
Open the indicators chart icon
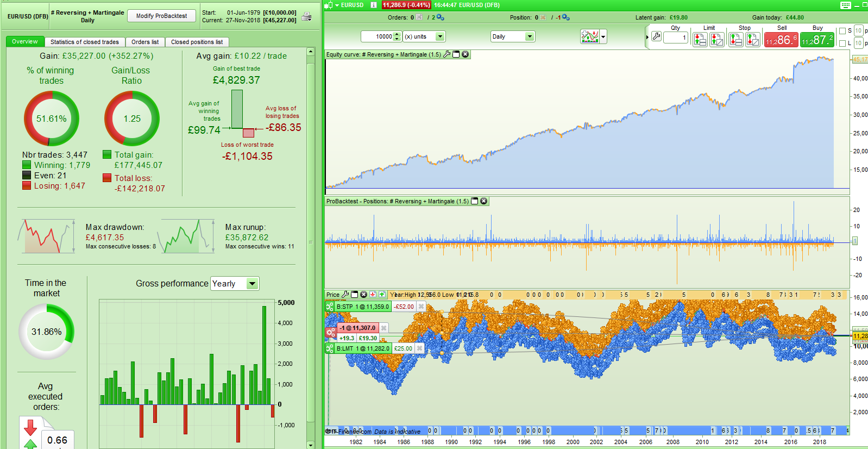coord(589,36)
